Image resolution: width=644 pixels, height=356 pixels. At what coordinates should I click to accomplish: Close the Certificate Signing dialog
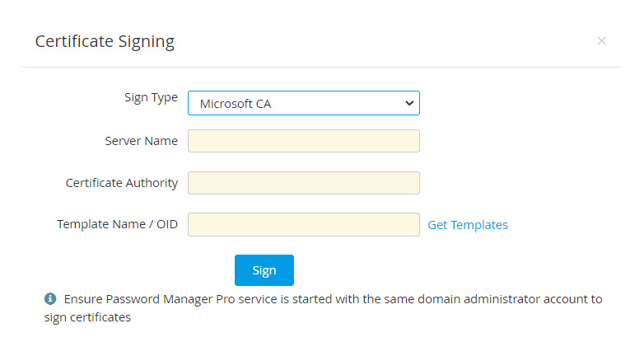(601, 40)
